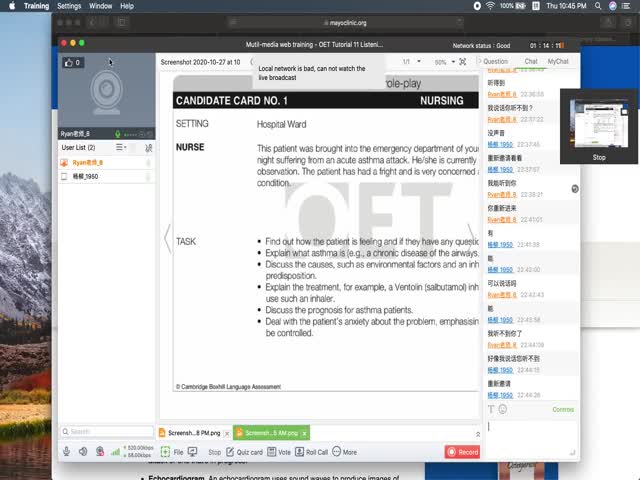Click the Stop screen-share thumbnail

coord(599,127)
